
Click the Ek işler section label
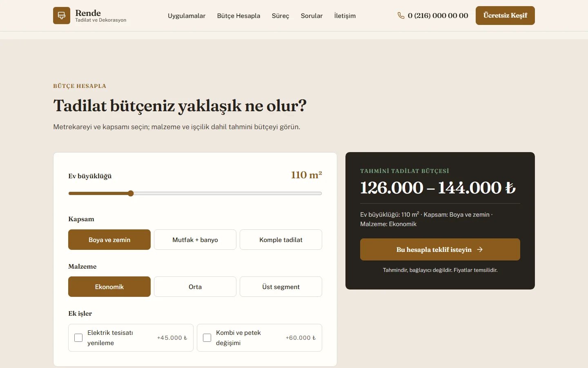point(80,314)
